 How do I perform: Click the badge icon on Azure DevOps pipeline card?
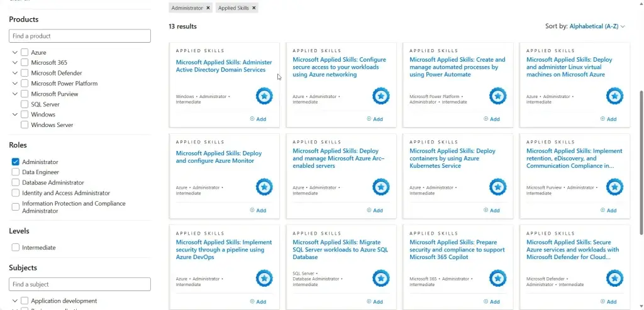coord(264,279)
